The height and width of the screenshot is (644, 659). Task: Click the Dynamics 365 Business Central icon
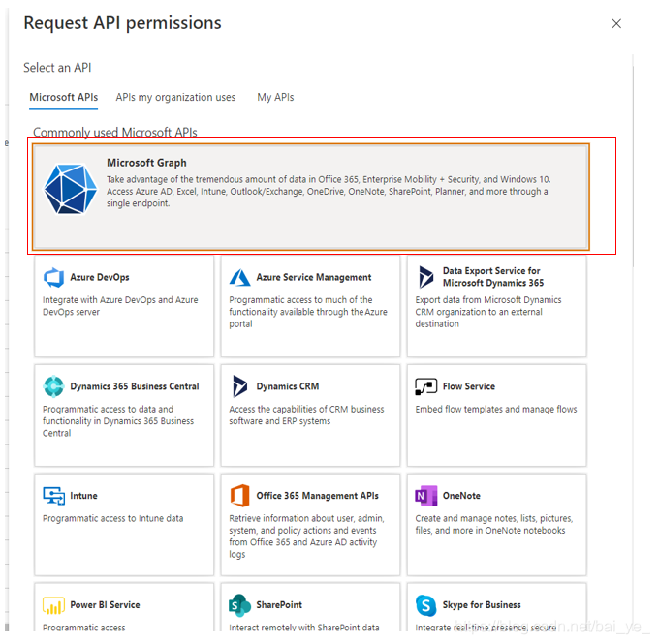point(54,386)
